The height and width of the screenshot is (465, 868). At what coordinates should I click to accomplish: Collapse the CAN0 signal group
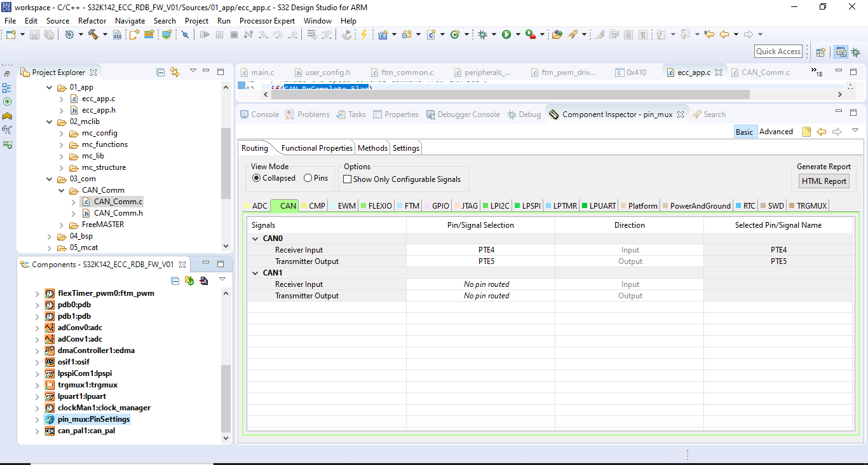(255, 239)
